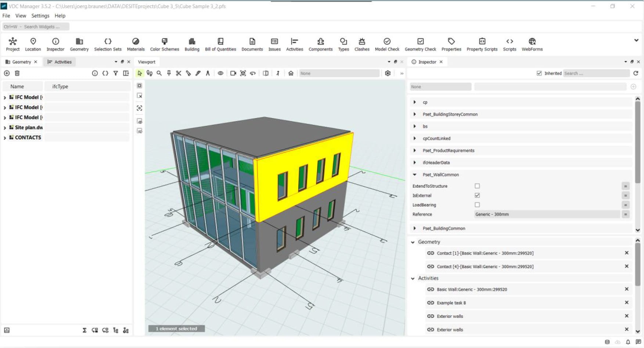This screenshot has height=348, width=644.
Task: Open the WebForms widget
Action: tap(532, 44)
